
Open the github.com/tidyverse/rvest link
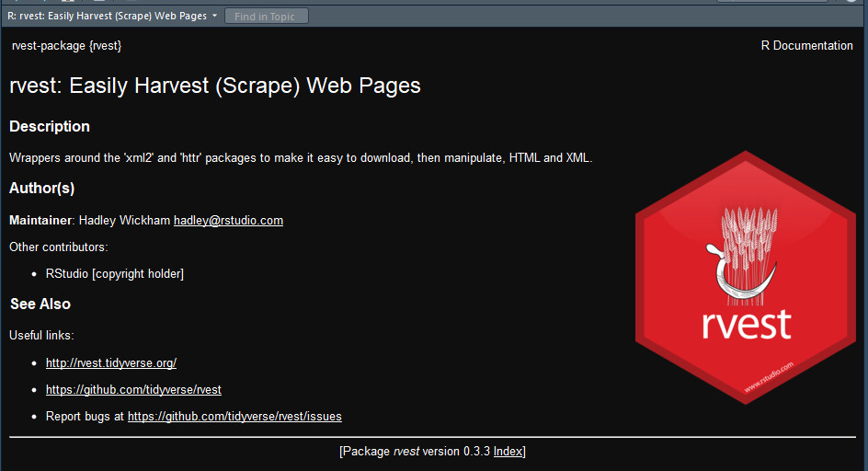tap(133, 389)
